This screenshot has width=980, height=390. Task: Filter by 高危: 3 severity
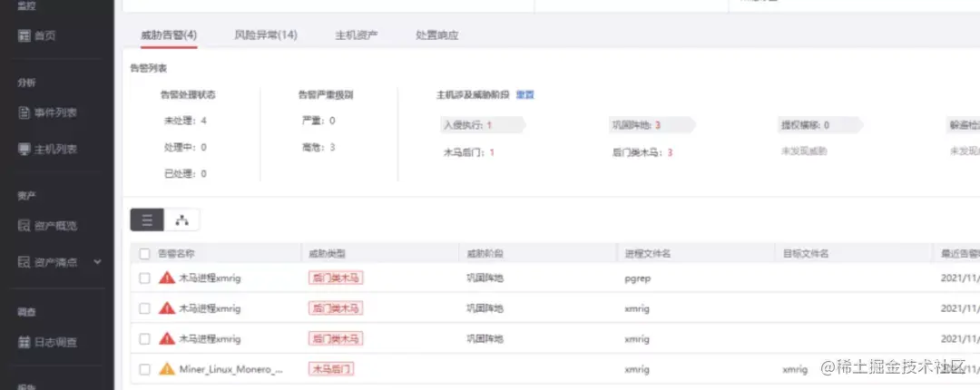coord(318,148)
